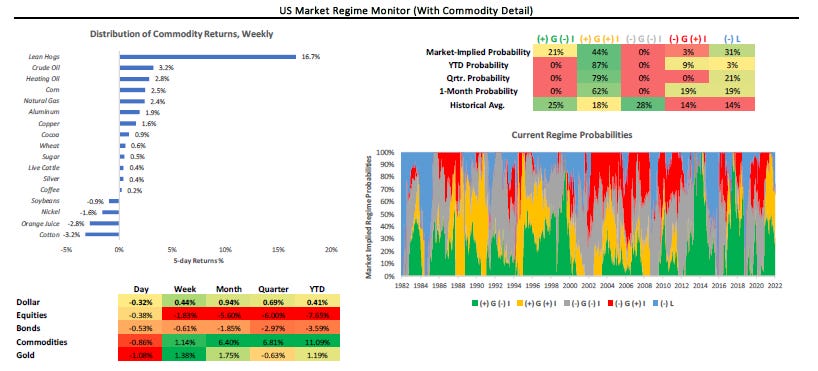Select the -0.32% Dollar Day cell
The width and height of the screenshot is (818, 371).
(140, 302)
